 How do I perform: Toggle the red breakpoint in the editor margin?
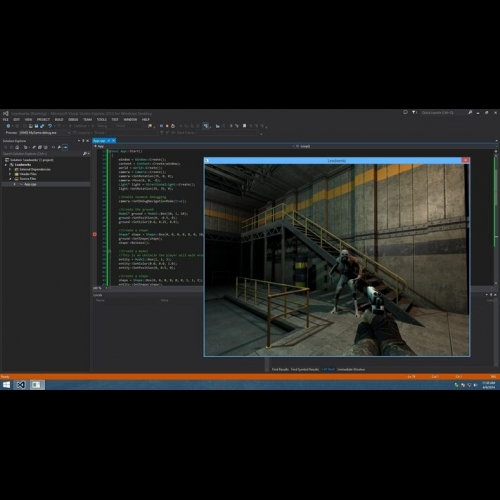click(x=95, y=234)
